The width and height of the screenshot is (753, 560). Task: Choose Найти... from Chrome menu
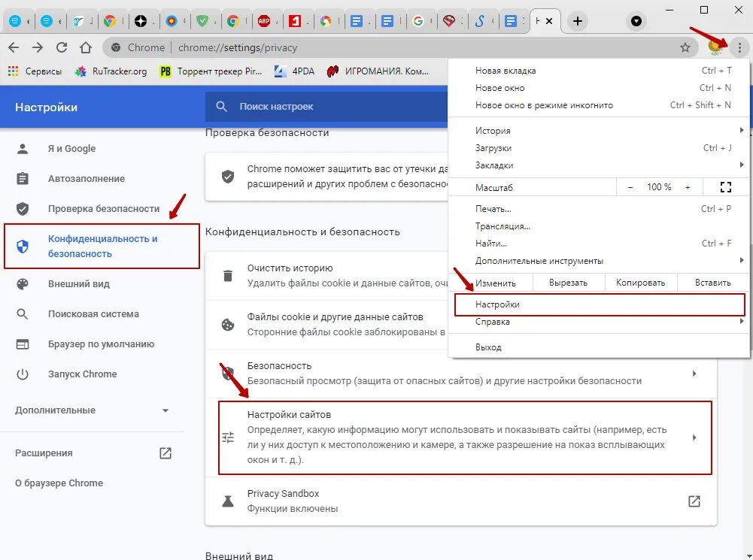599,244
